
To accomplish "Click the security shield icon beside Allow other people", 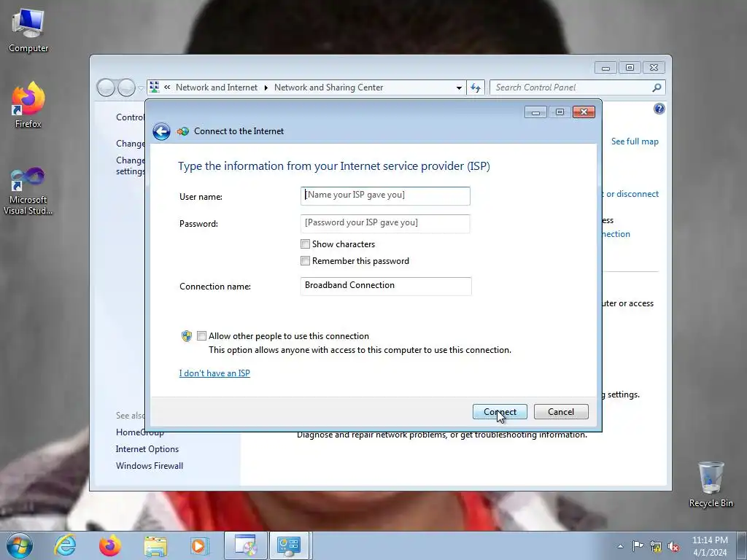I will (x=187, y=336).
